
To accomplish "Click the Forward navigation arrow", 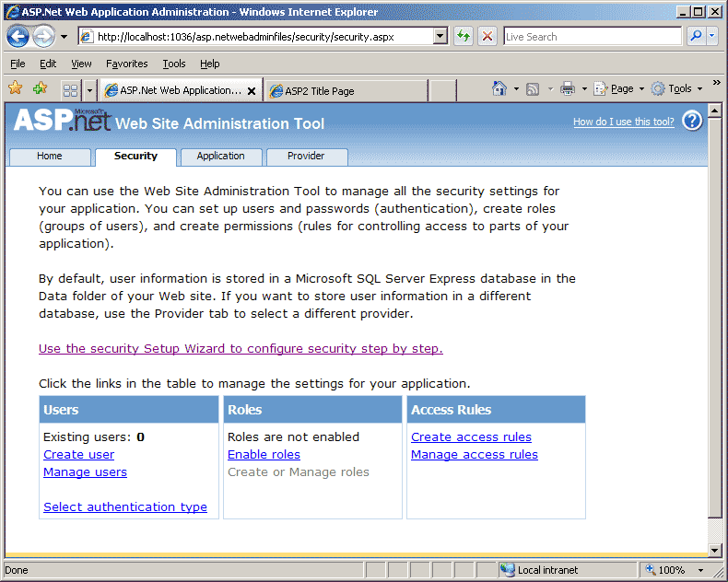I will (x=43, y=36).
